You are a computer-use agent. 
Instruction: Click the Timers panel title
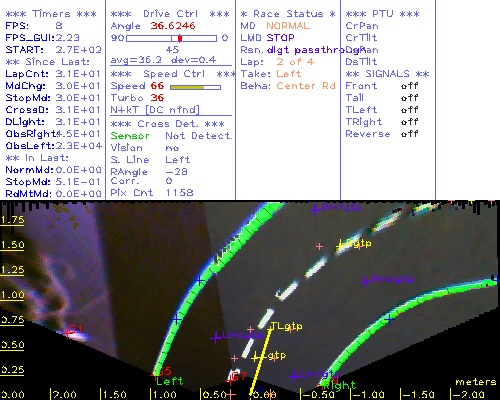click(x=51, y=14)
